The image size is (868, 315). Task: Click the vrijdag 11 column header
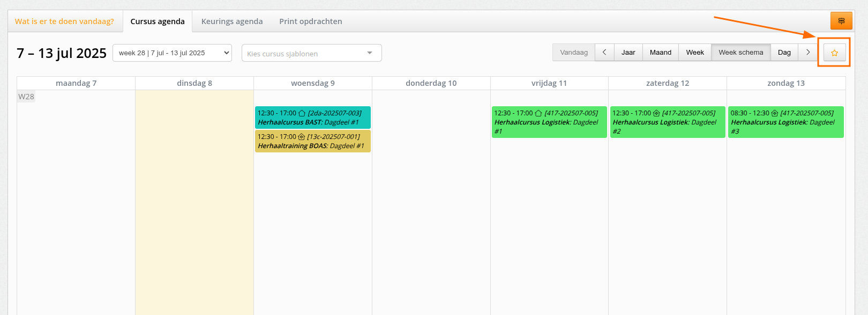549,83
